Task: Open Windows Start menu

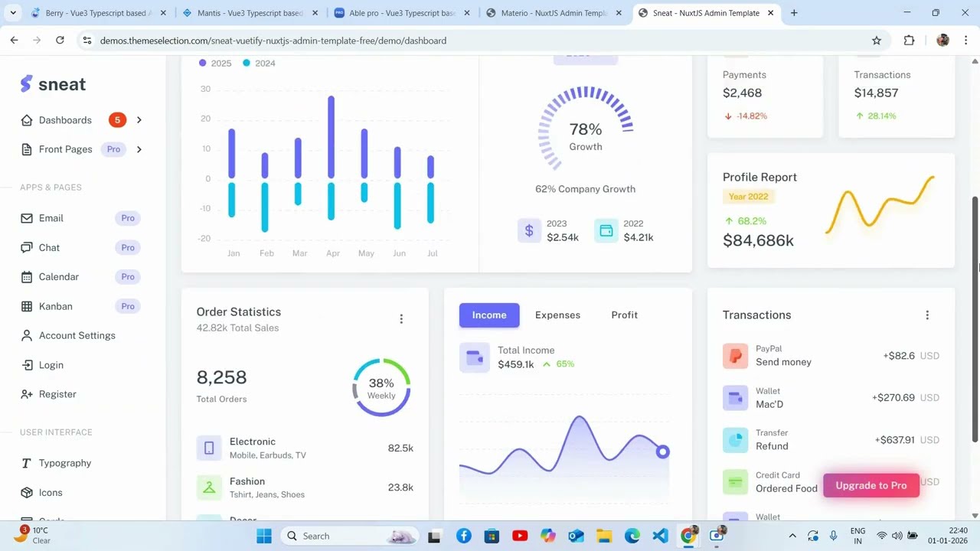Action: tap(264, 536)
